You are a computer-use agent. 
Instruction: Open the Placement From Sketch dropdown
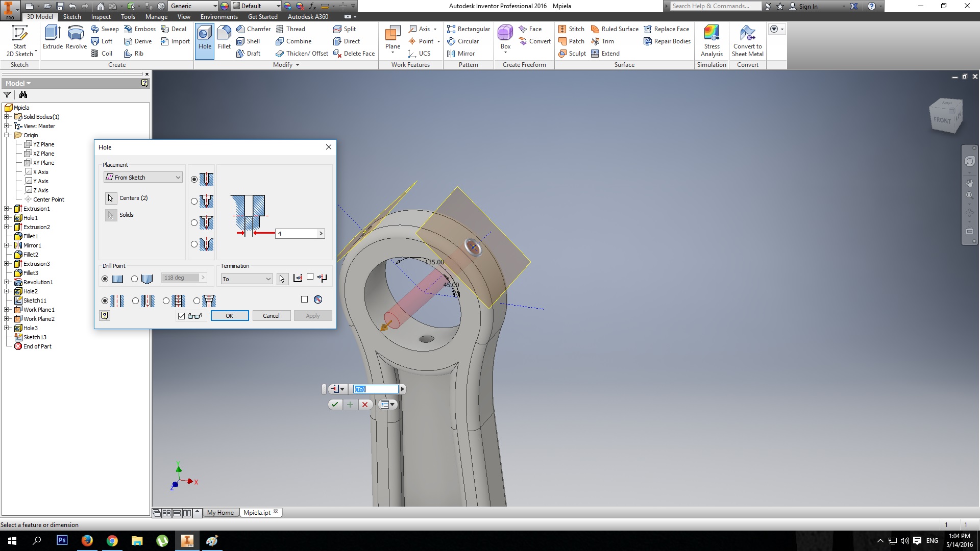pyautogui.click(x=143, y=178)
